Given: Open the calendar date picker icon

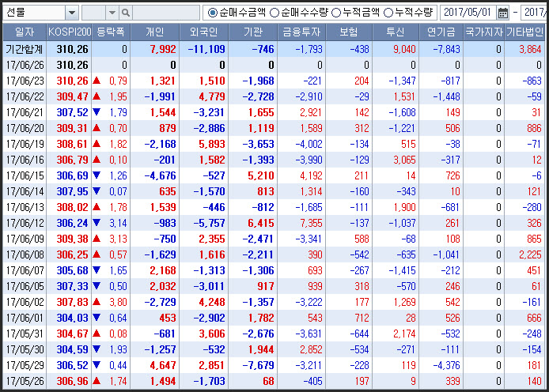Looking at the screenshot, I should pyautogui.click(x=503, y=13).
